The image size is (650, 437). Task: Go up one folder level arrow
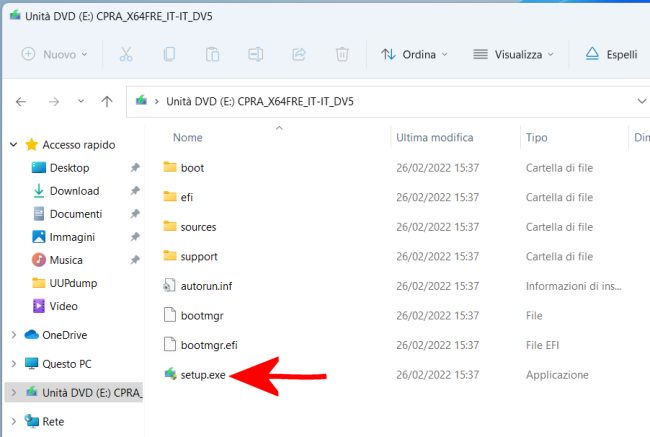pos(107,102)
